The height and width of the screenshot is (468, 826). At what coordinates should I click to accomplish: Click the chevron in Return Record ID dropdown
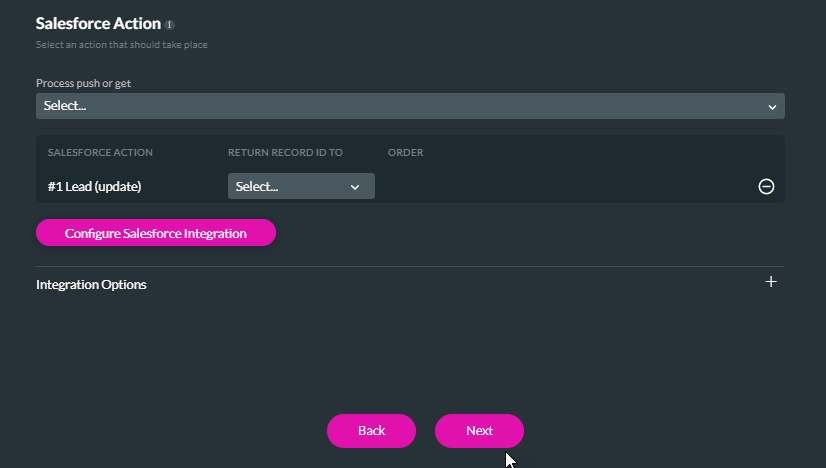coord(354,187)
